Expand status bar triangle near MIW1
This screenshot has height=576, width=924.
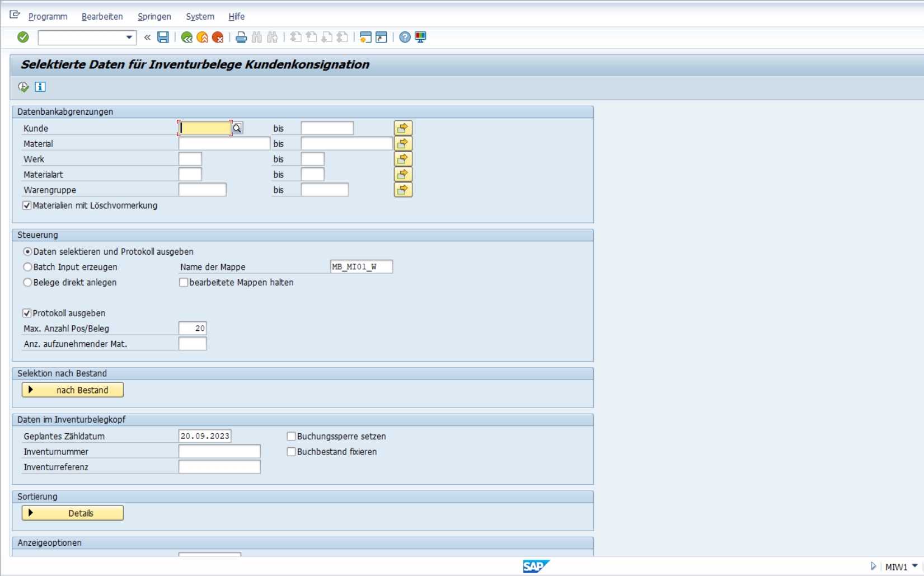pyautogui.click(x=873, y=566)
